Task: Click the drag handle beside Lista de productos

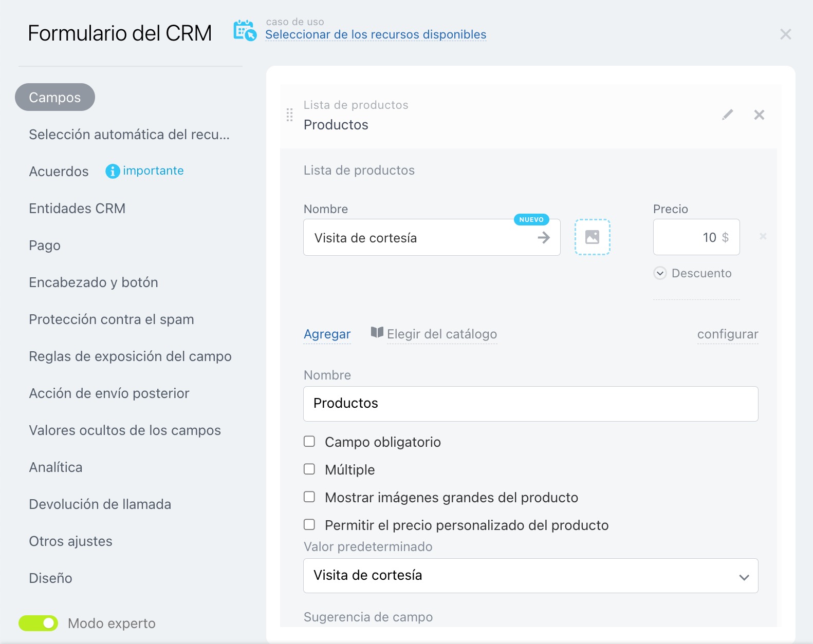Action: tap(289, 115)
